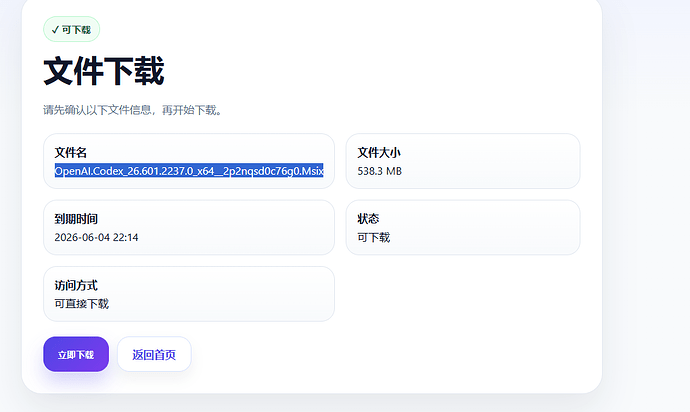The height and width of the screenshot is (412, 690).
Task: Click the green 可下载 status badge
Action: tap(71, 29)
